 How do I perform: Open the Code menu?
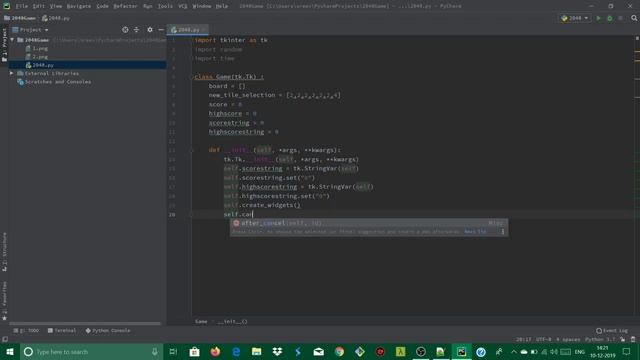(102, 6)
